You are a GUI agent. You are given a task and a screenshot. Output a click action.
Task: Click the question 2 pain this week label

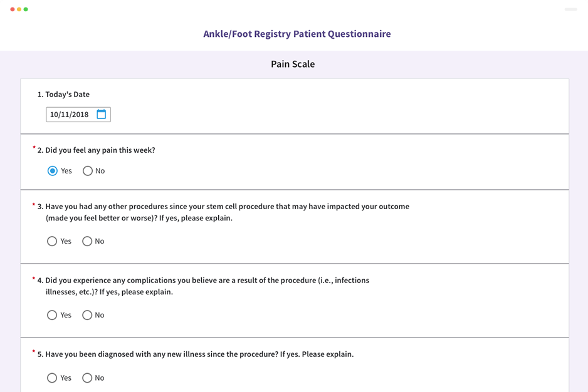pyautogui.click(x=96, y=150)
